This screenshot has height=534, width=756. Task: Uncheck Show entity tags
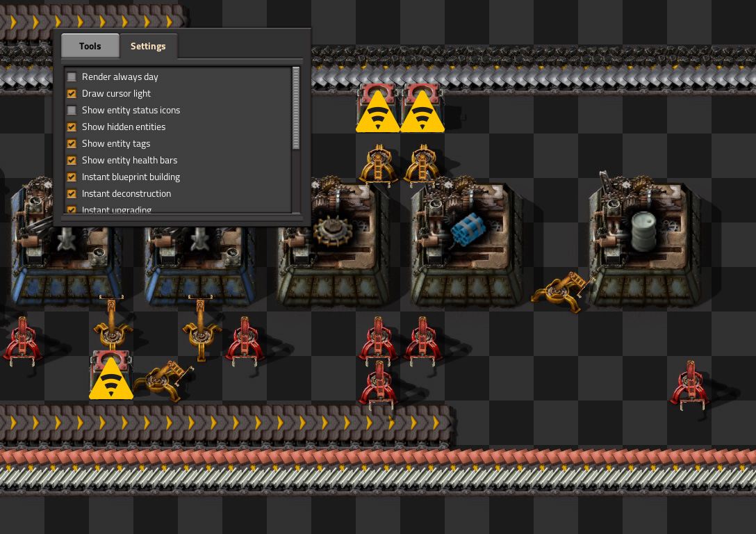pos(72,143)
